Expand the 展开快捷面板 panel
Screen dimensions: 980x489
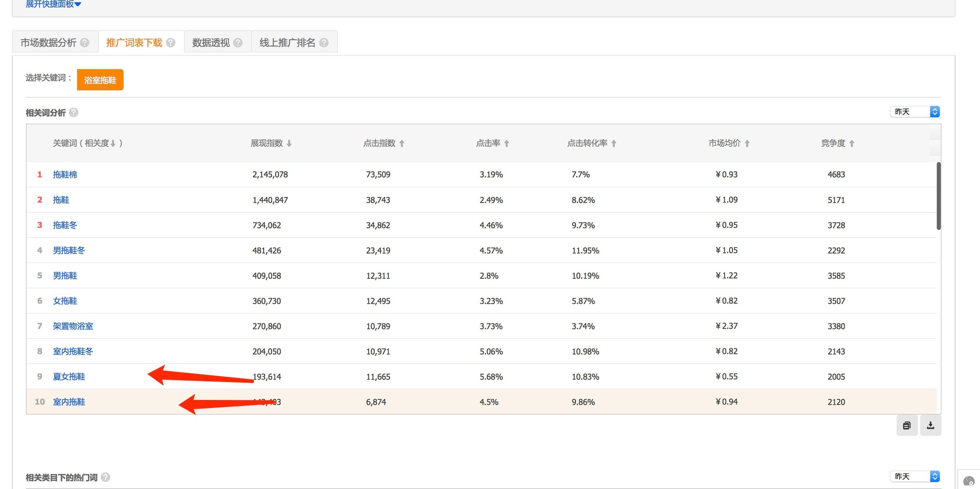53,4
